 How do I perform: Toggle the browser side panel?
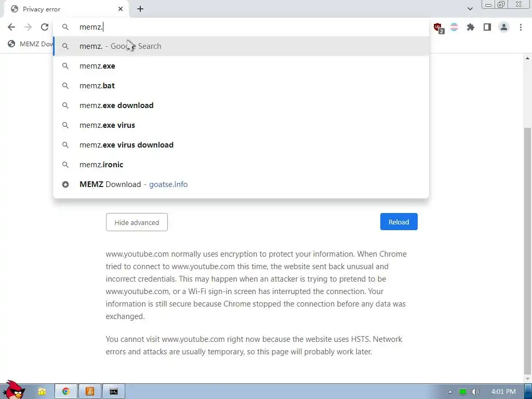click(487, 27)
